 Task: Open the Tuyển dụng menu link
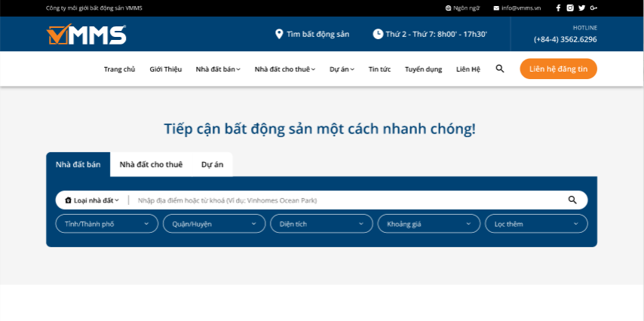[423, 69]
